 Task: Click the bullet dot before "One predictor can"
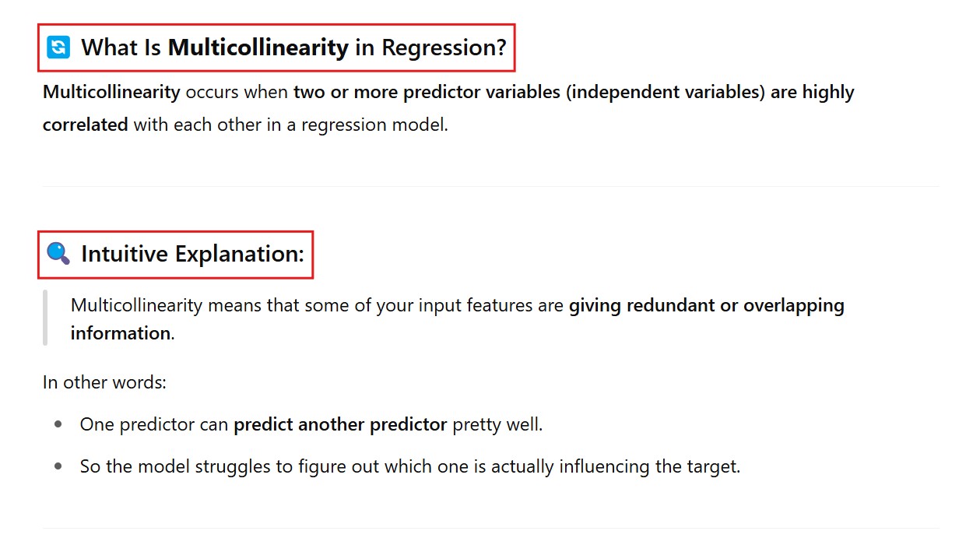pos(58,425)
